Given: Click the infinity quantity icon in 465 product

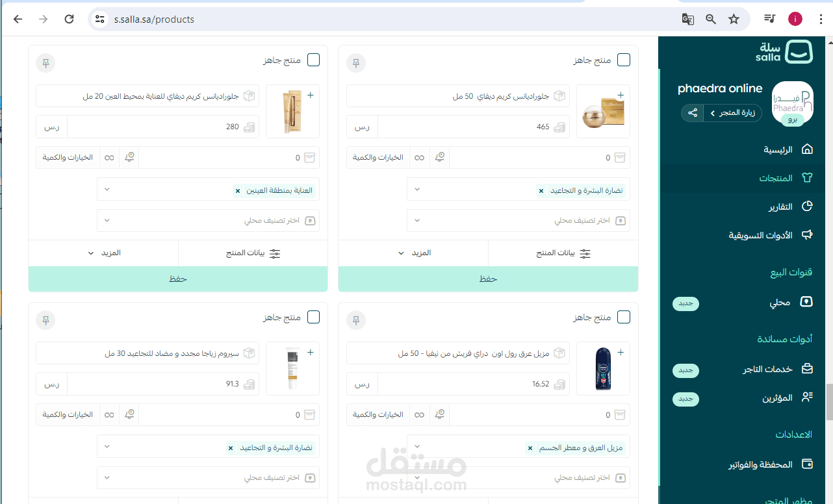Looking at the screenshot, I should click(420, 158).
